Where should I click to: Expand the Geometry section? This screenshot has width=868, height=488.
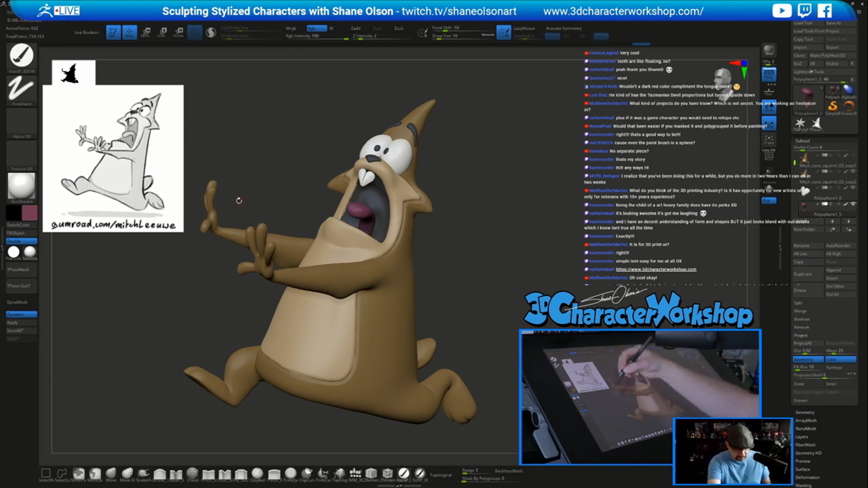click(805, 412)
